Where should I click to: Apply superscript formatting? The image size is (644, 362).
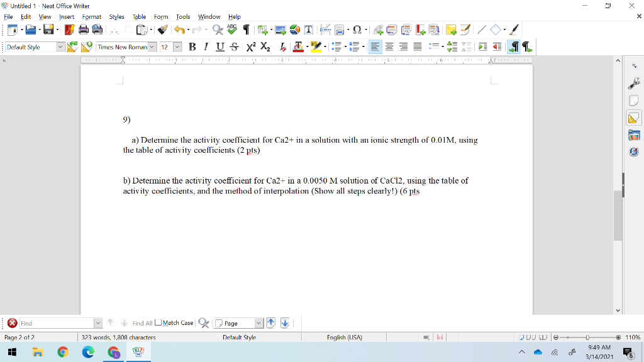point(251,47)
